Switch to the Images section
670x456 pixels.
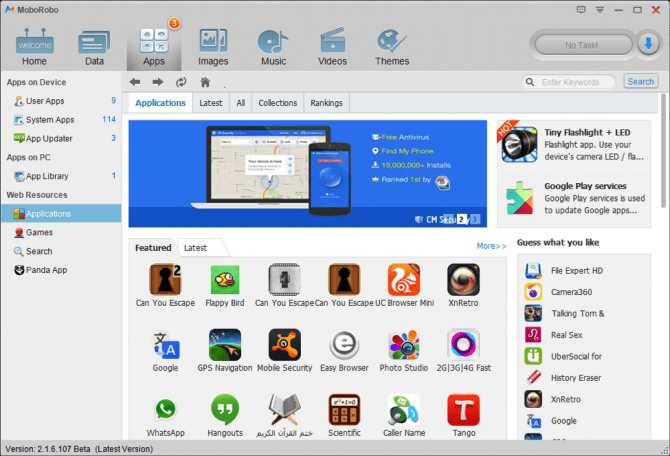[x=213, y=47]
